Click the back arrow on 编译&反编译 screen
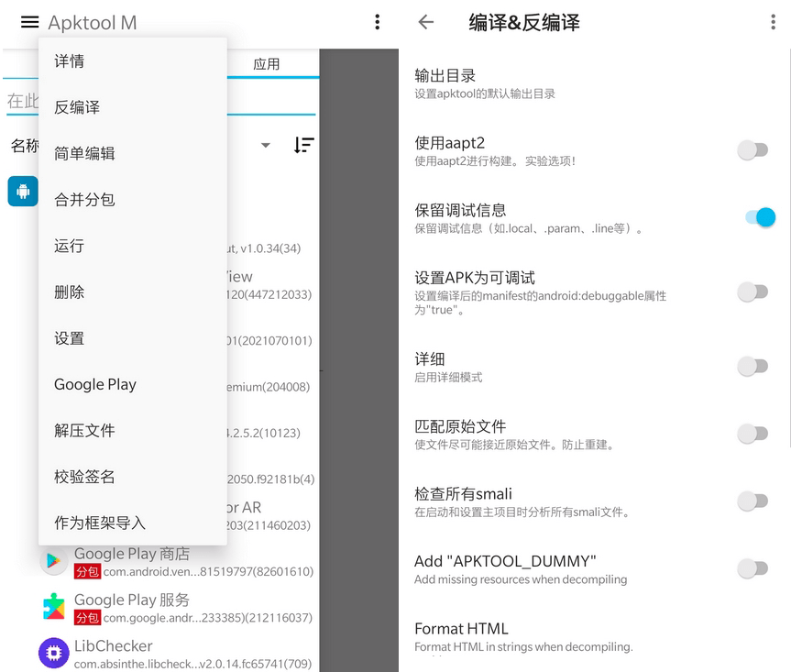The width and height of the screenshot is (791, 672). pos(425,22)
